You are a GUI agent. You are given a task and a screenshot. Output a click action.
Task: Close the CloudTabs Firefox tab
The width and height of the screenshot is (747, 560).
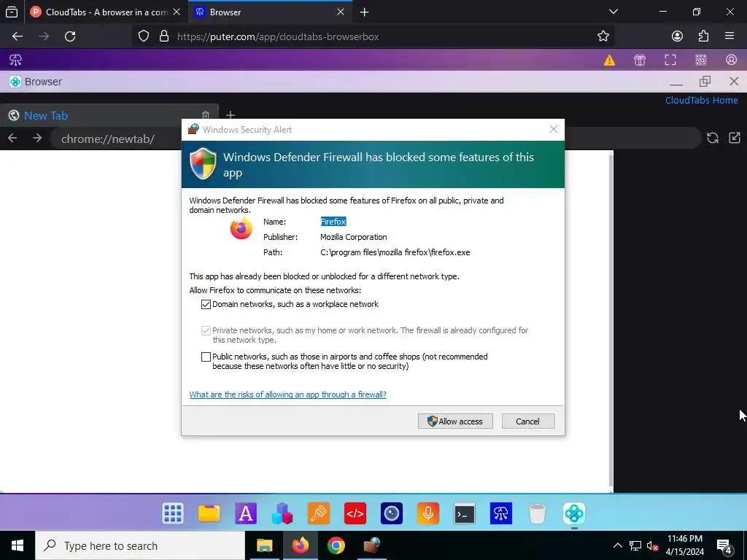coord(177,12)
